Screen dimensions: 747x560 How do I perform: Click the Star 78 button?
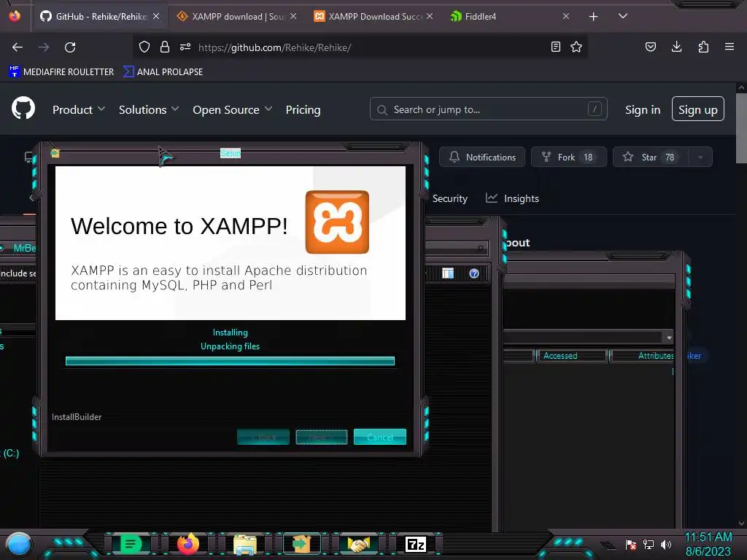(x=650, y=157)
